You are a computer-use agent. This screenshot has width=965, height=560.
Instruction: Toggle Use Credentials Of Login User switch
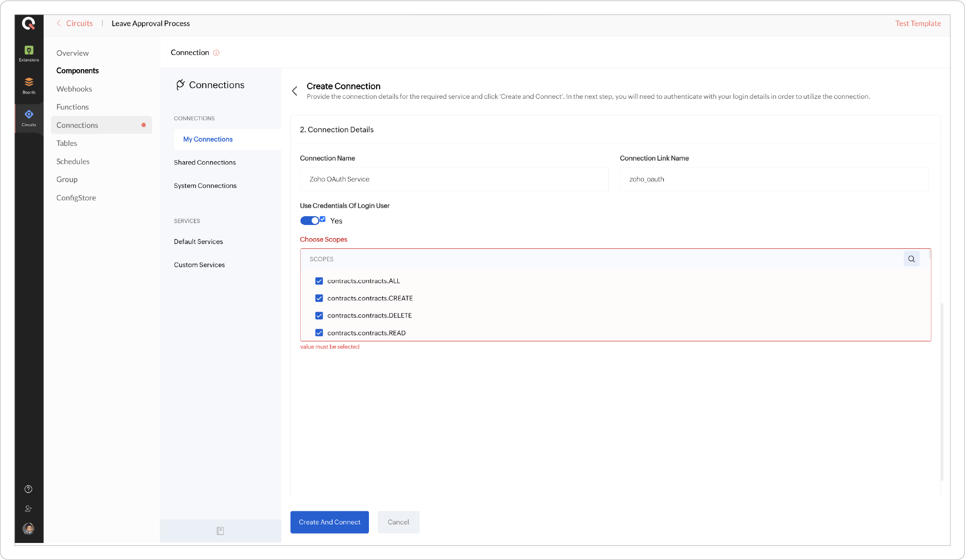[309, 221]
